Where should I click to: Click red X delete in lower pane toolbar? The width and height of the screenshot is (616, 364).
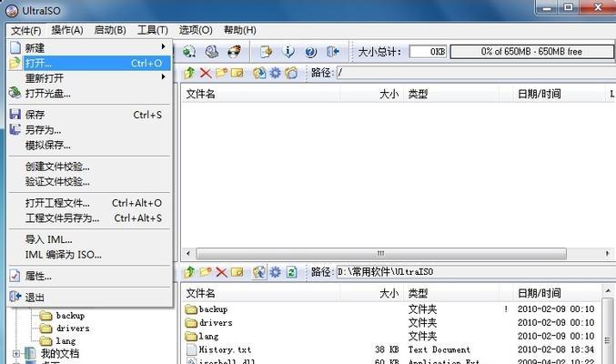tap(222, 272)
